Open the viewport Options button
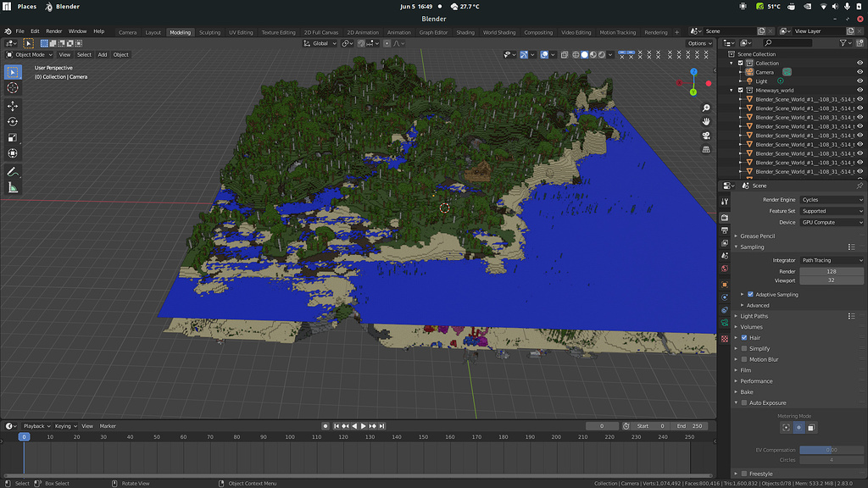This screenshot has height=488, width=868. (x=699, y=43)
